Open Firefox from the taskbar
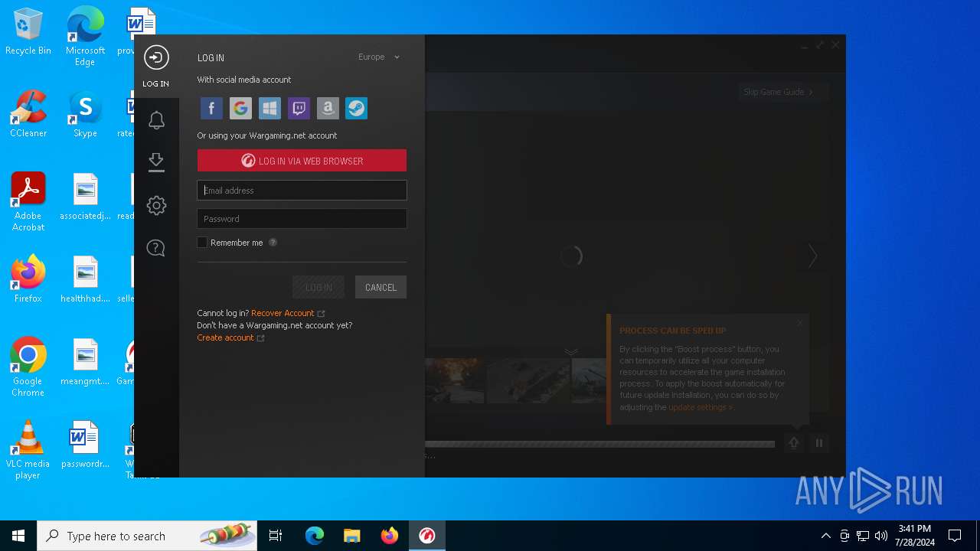Screen dimensions: 980x551 390,536
